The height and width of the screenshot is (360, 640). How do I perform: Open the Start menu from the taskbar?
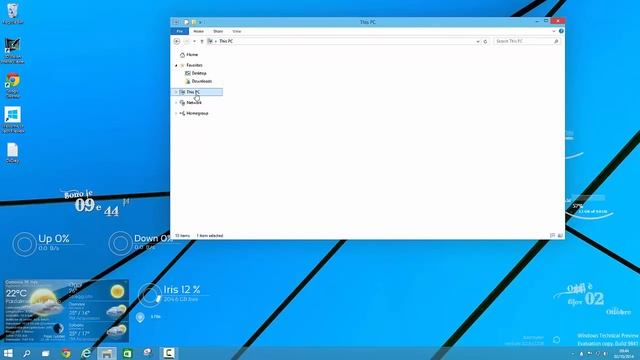8,353
